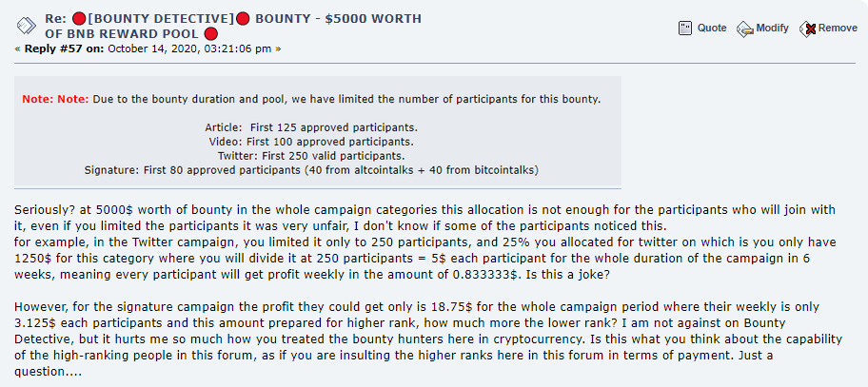Click the post message icon beside the title

26,26
